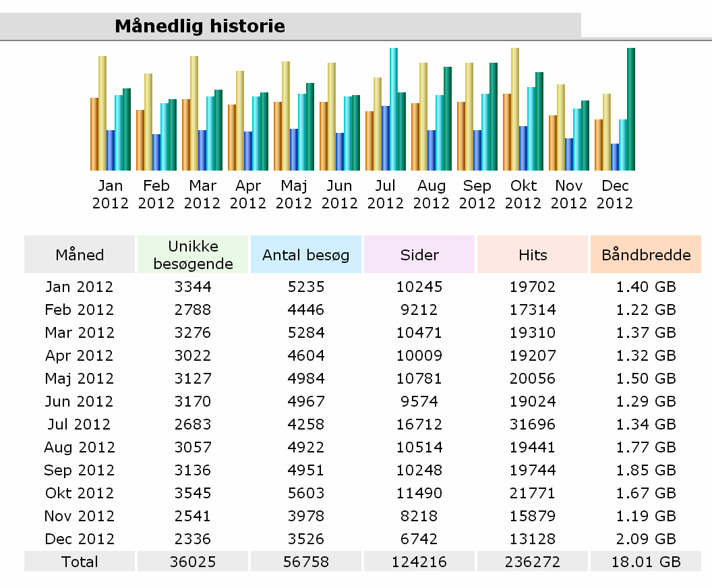
Task: Click the green bandwidth bar for Dec 2012
Action: pos(630,109)
